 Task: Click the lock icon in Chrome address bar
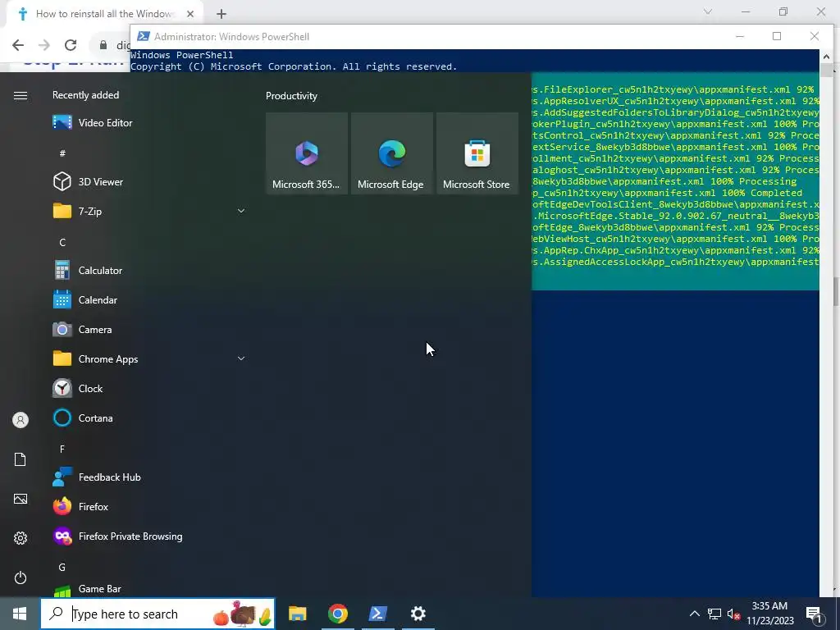point(103,45)
